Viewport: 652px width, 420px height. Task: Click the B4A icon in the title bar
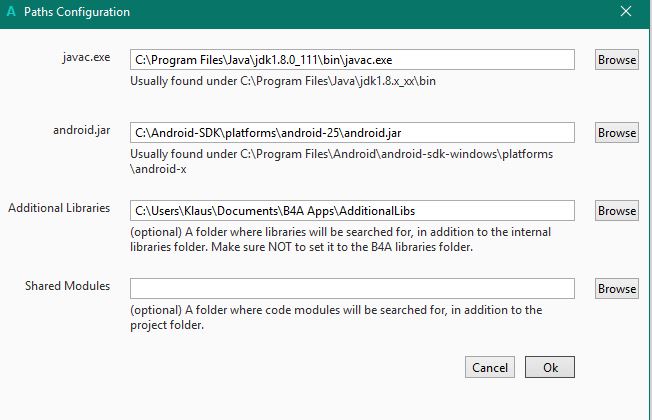[x=11, y=12]
